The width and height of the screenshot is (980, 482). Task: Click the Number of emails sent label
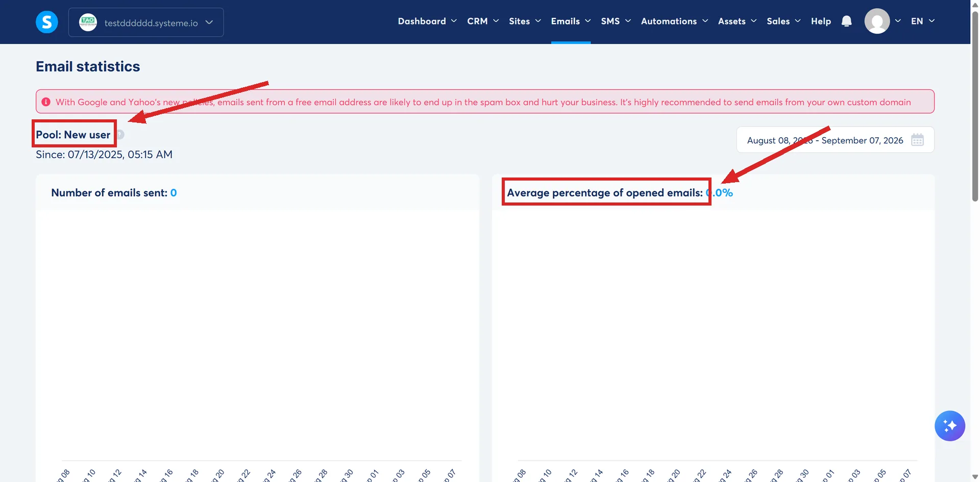click(109, 193)
